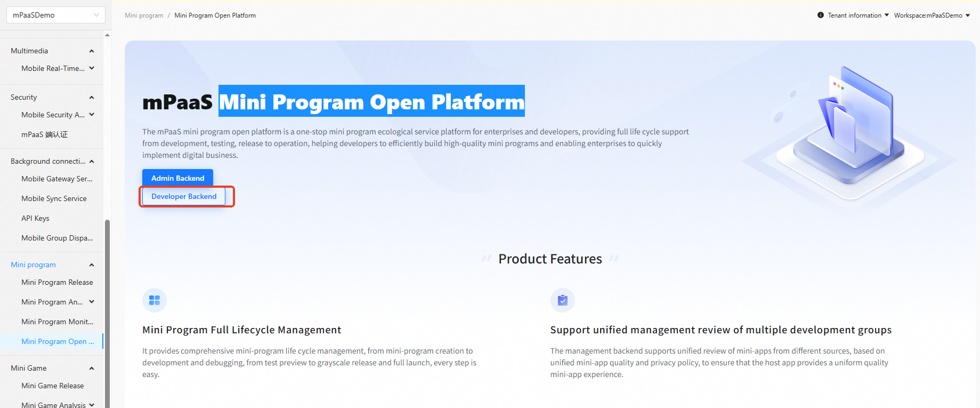Screen dimensions: 980x408
Task: Click the sidebar vertical scrollbar thumb
Action: [x=108, y=314]
